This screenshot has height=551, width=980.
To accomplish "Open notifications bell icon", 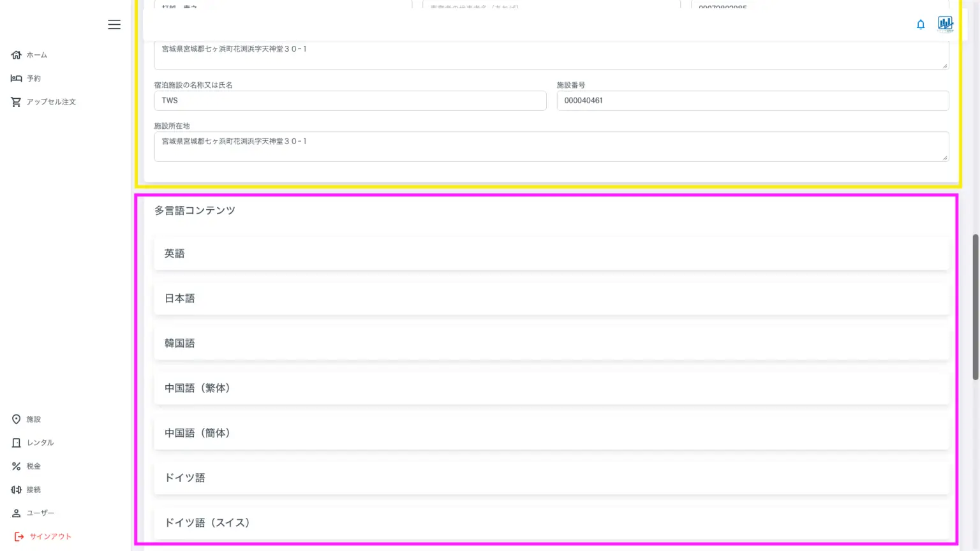I will click(x=921, y=24).
